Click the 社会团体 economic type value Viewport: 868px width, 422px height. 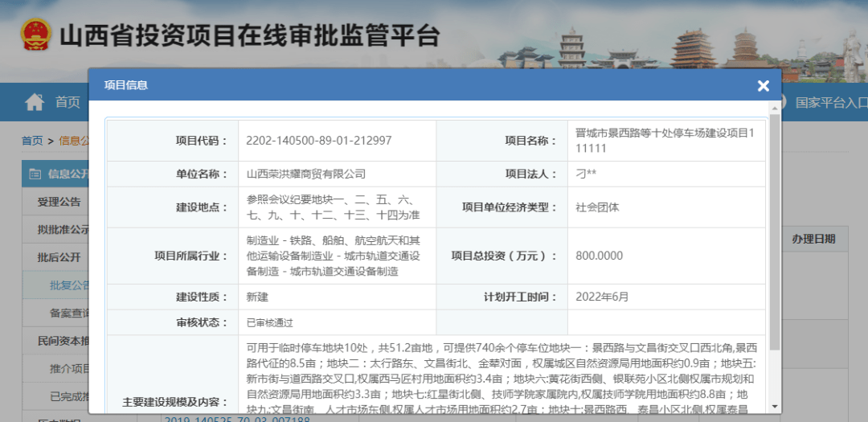pyautogui.click(x=597, y=207)
